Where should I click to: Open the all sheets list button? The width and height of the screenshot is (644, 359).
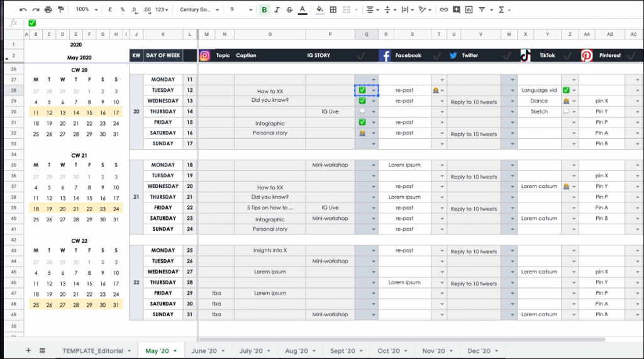(42, 350)
